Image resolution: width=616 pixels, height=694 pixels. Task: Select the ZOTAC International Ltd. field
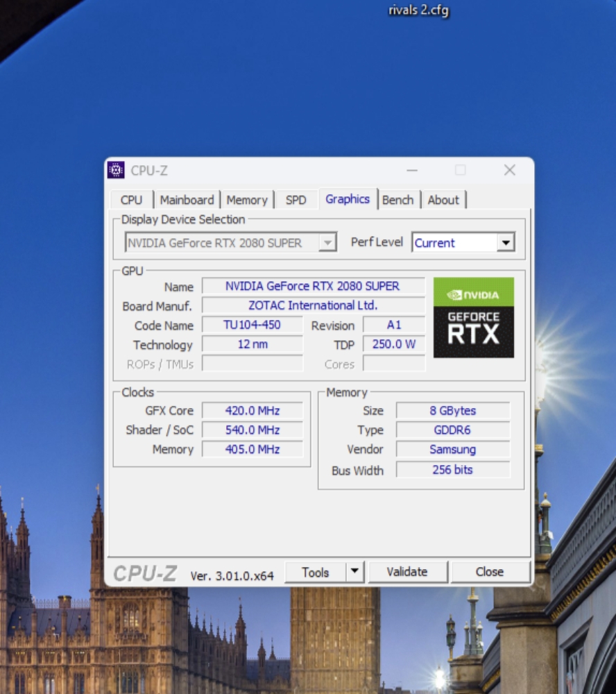[x=312, y=305]
